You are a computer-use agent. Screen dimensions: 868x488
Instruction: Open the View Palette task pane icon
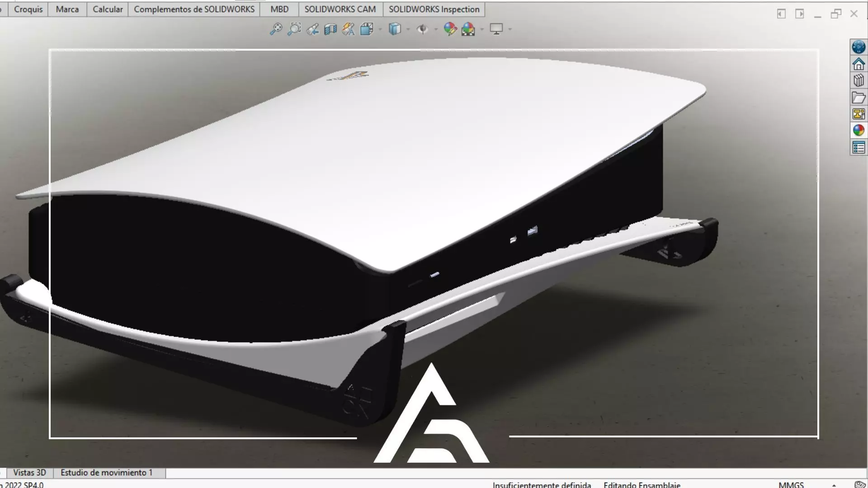pos(859,114)
